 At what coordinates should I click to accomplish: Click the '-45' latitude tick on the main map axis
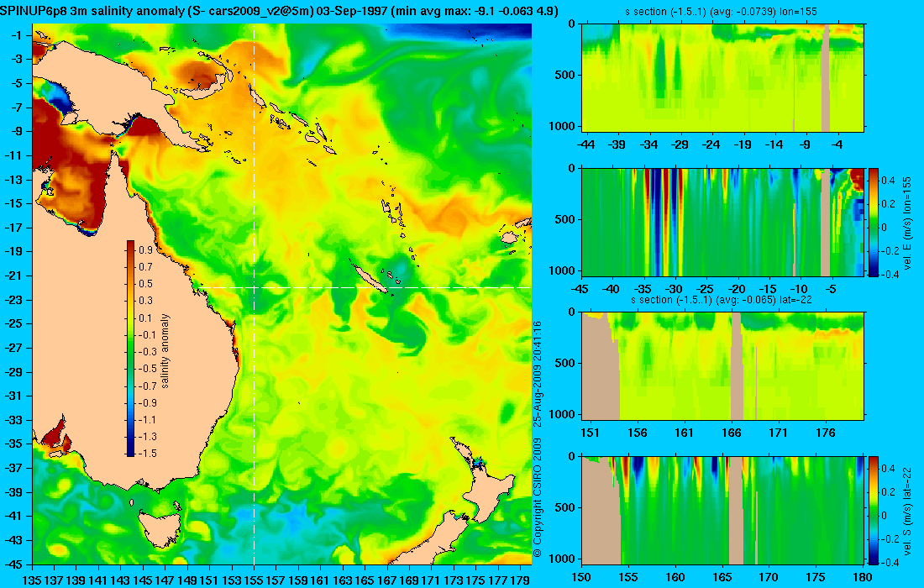point(15,564)
